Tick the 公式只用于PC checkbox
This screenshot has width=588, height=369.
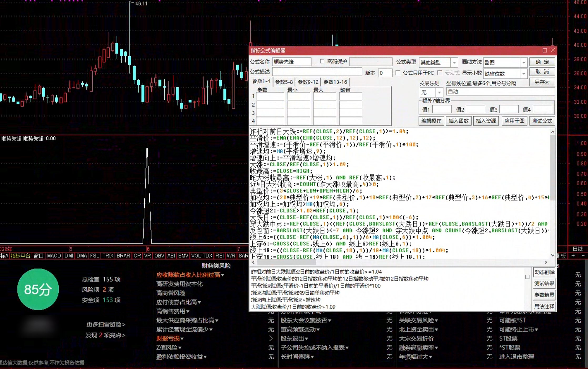point(398,73)
